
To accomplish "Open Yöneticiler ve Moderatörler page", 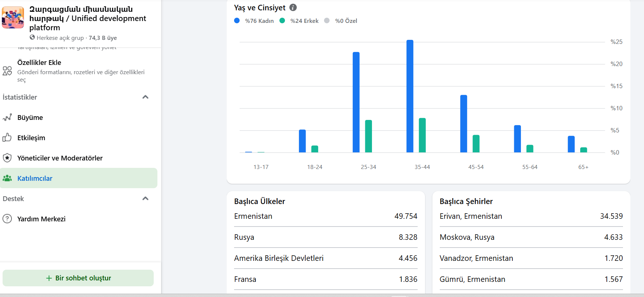I will (x=79, y=158).
